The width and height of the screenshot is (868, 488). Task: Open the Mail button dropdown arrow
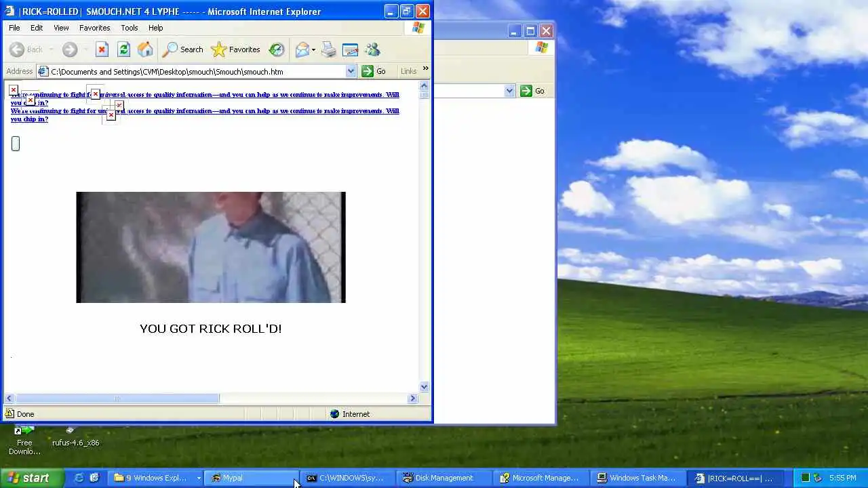pyautogui.click(x=313, y=49)
